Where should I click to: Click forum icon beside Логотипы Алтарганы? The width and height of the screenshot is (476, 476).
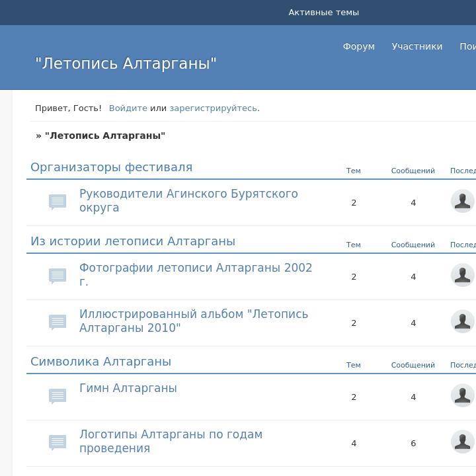point(58,442)
